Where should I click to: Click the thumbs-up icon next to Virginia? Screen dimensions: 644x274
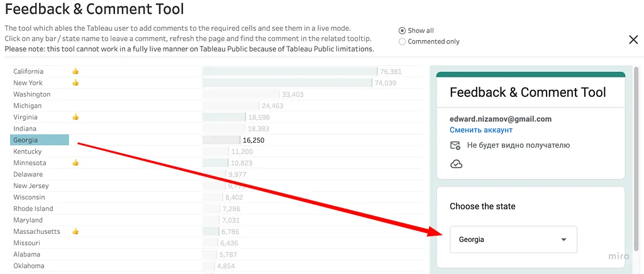tap(75, 118)
